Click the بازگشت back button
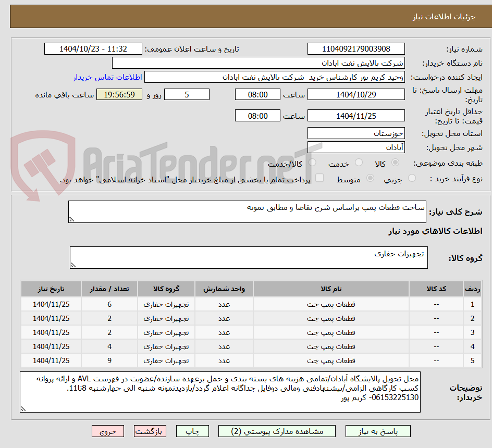 coord(150,431)
